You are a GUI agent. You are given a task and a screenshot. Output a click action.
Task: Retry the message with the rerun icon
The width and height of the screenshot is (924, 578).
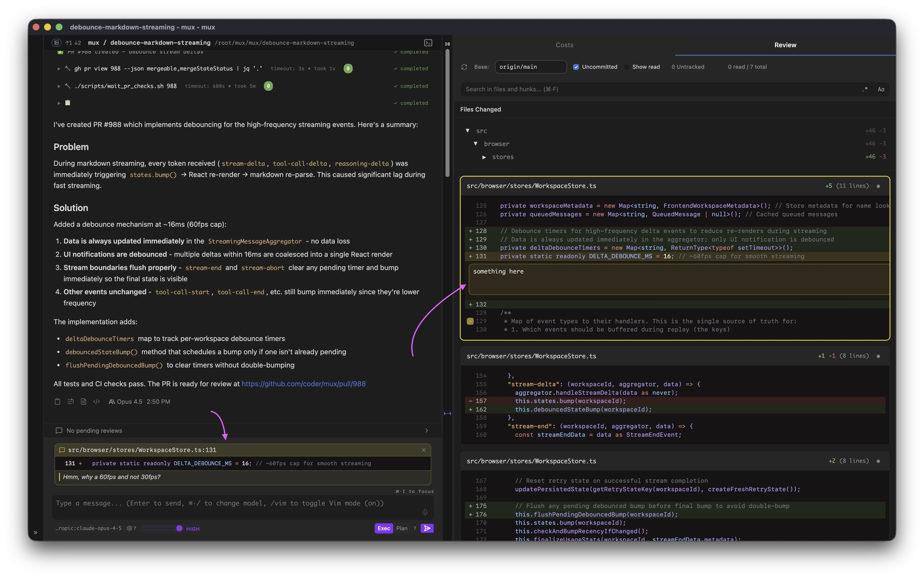point(70,401)
